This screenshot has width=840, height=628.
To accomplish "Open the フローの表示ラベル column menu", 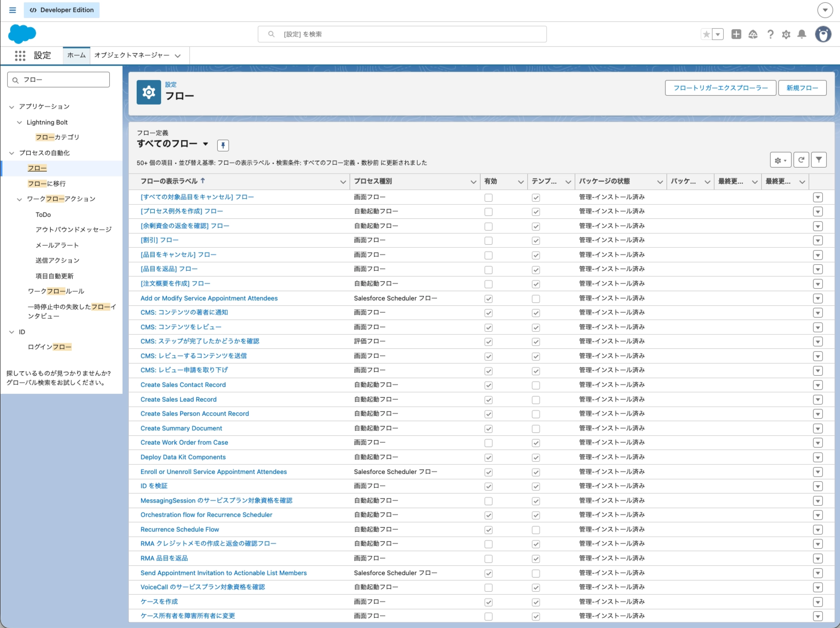I will coord(343,182).
